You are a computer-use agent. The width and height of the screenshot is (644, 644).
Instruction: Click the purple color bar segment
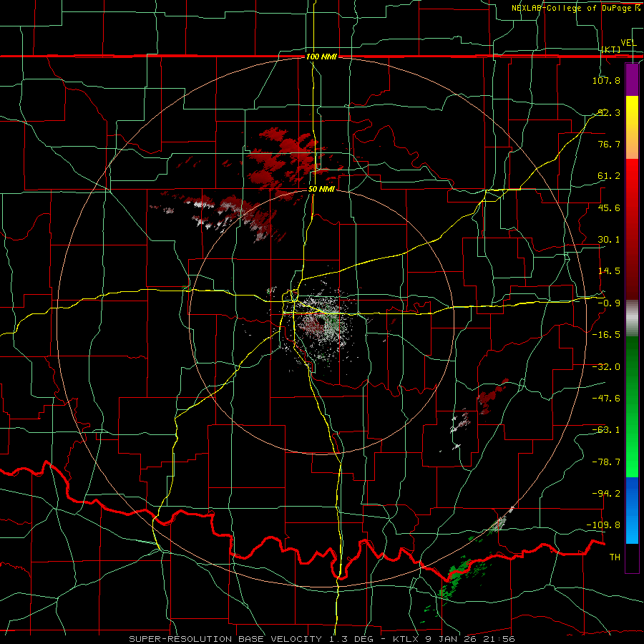(x=632, y=79)
